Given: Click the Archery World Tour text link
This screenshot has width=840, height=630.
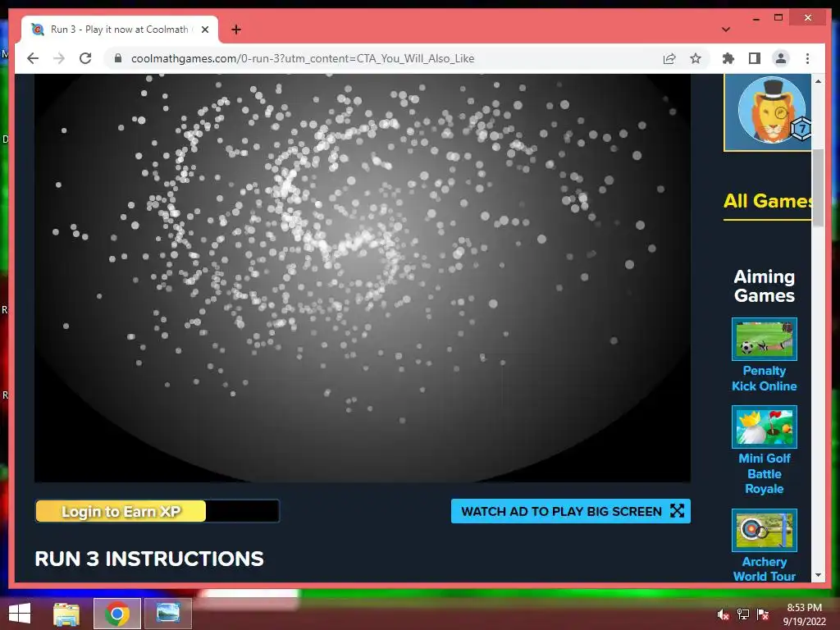Looking at the screenshot, I should 764,569.
